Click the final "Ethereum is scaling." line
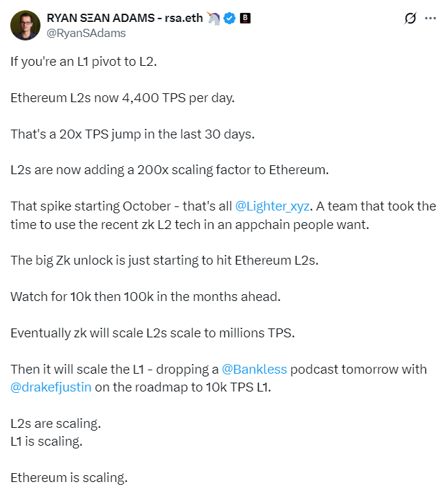The image size is (448, 493). (69, 477)
